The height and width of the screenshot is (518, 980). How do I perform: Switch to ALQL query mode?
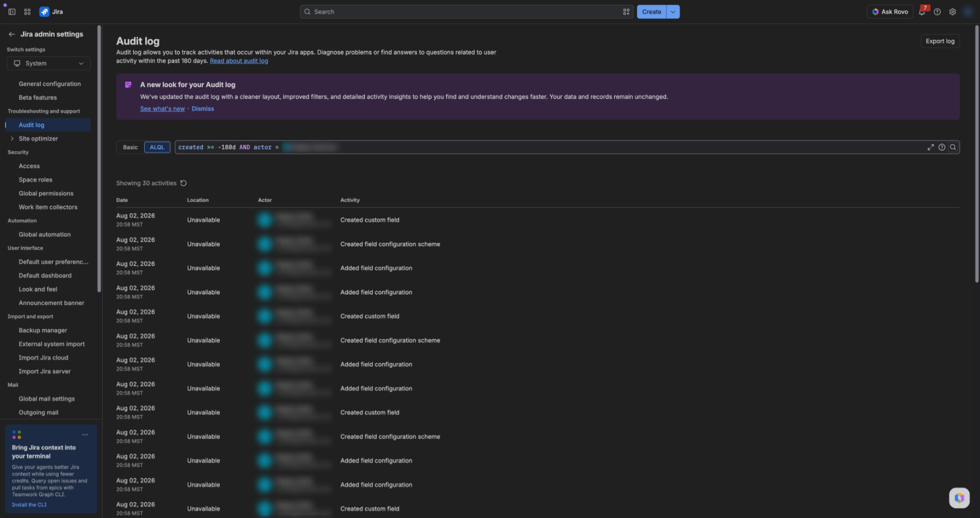tap(157, 147)
